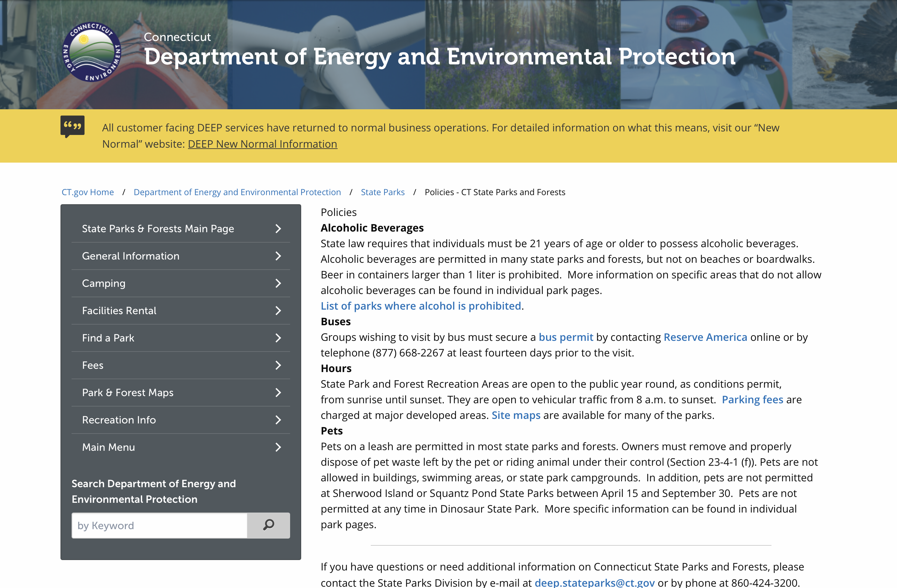The image size is (897, 588).
Task: Click the magnifying glass search button
Action: [x=268, y=525]
